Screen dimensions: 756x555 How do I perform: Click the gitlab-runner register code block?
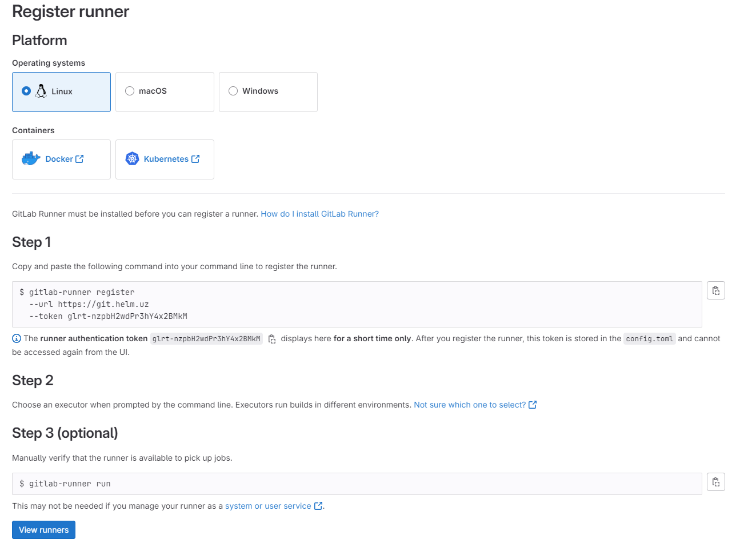[357, 304]
